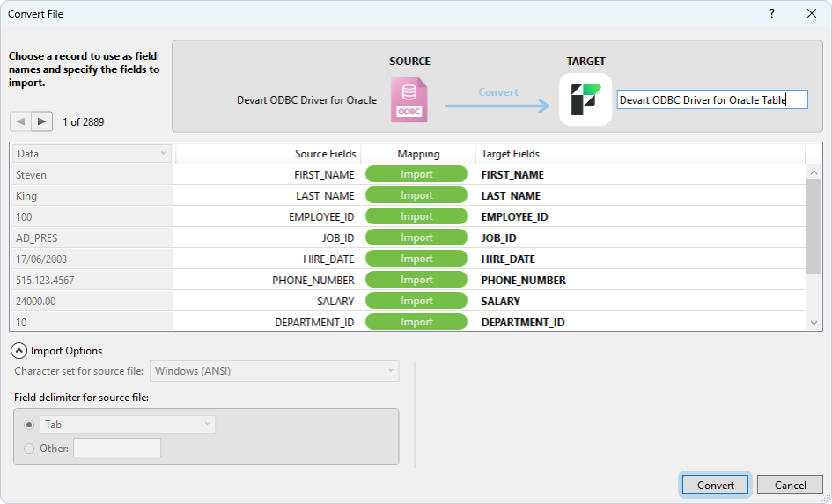Viewport: 832px width, 504px height.
Task: Click the target table name field
Action: pos(712,99)
